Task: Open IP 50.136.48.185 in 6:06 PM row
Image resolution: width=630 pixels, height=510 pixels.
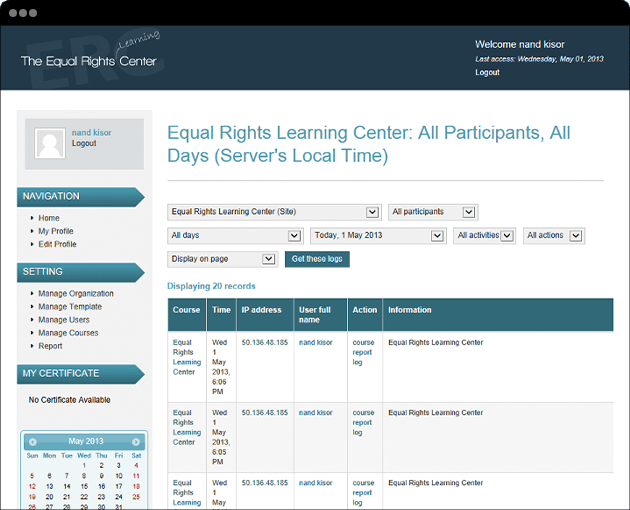Action: click(265, 342)
